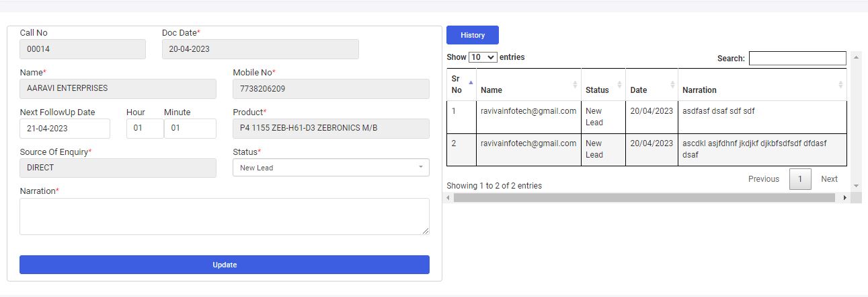868x297 pixels.
Task: Open the History button
Action: (473, 35)
